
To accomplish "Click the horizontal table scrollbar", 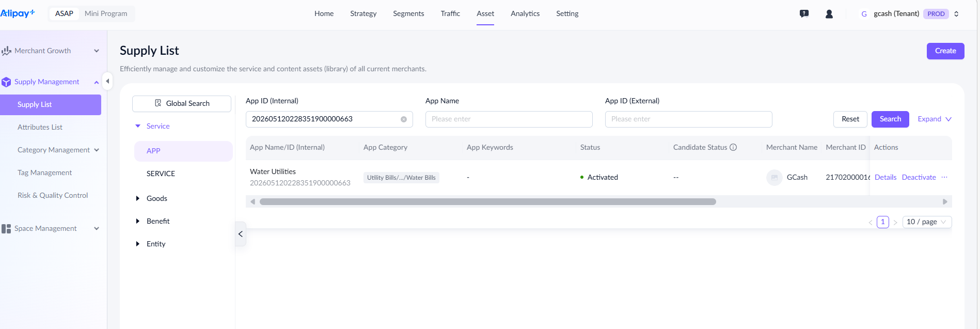I will pyautogui.click(x=488, y=201).
